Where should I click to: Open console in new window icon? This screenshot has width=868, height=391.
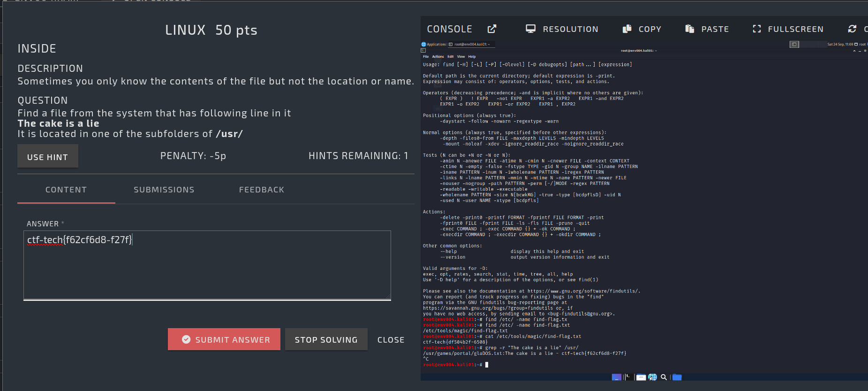491,29
